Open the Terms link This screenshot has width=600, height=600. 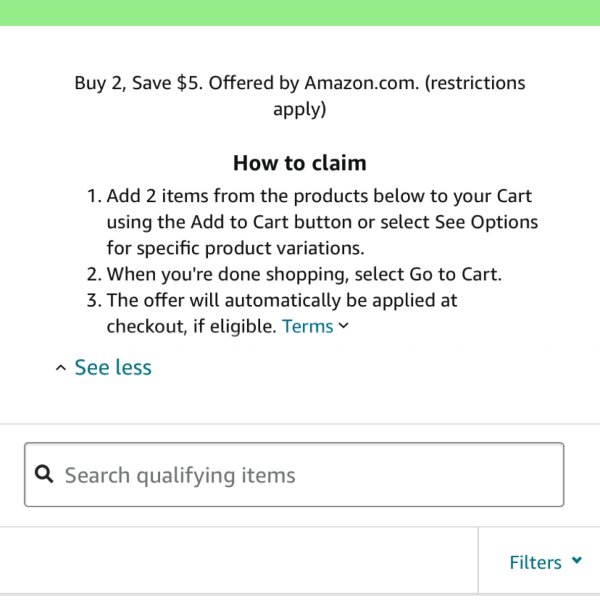tap(308, 326)
